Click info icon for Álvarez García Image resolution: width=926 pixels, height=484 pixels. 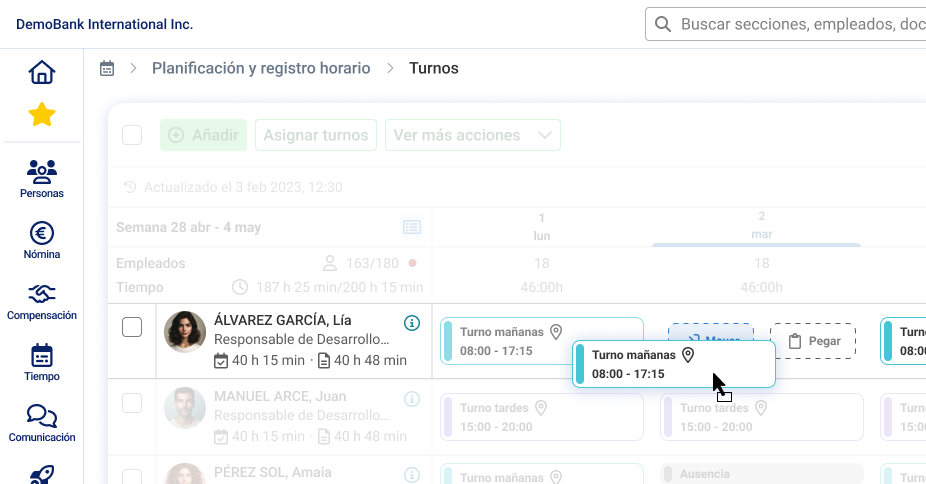point(412,323)
